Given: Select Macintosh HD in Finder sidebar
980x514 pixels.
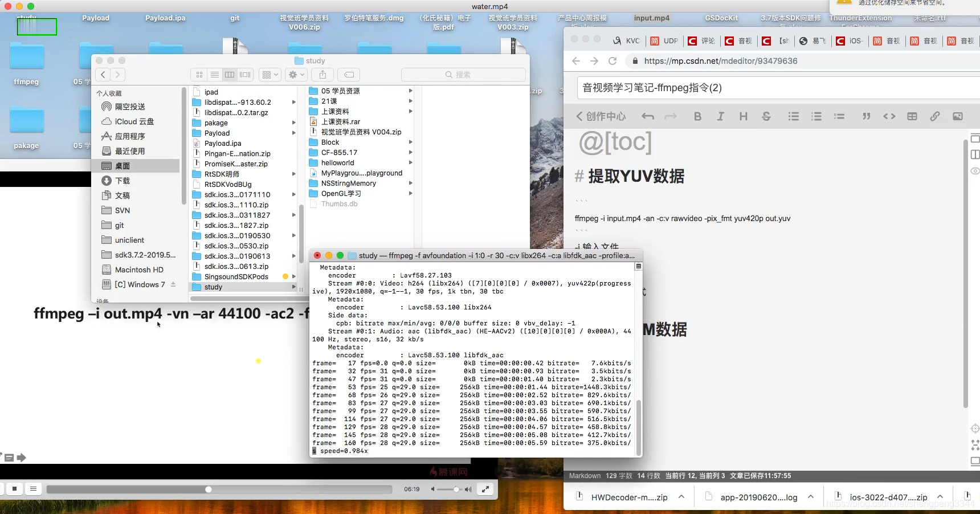Looking at the screenshot, I should click(139, 270).
